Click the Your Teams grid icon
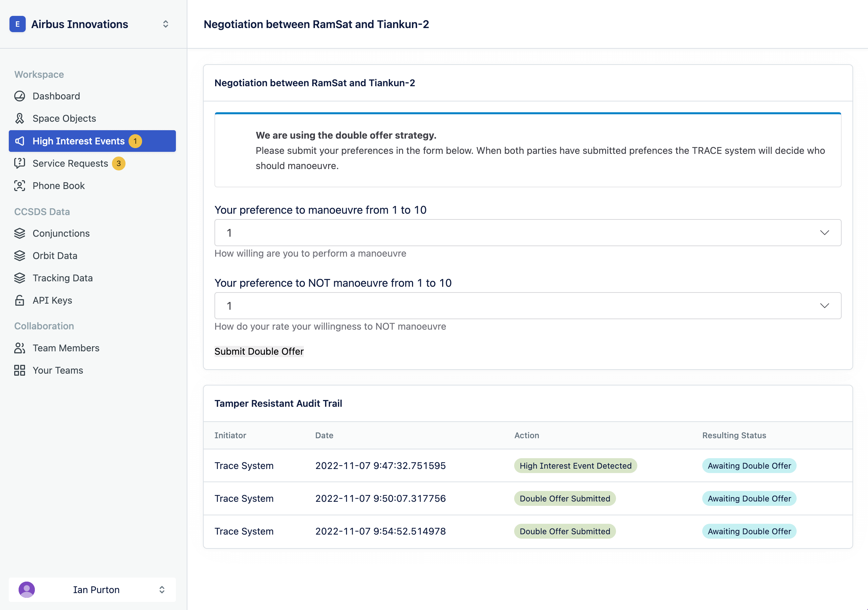The height and width of the screenshot is (610, 868). 20,370
